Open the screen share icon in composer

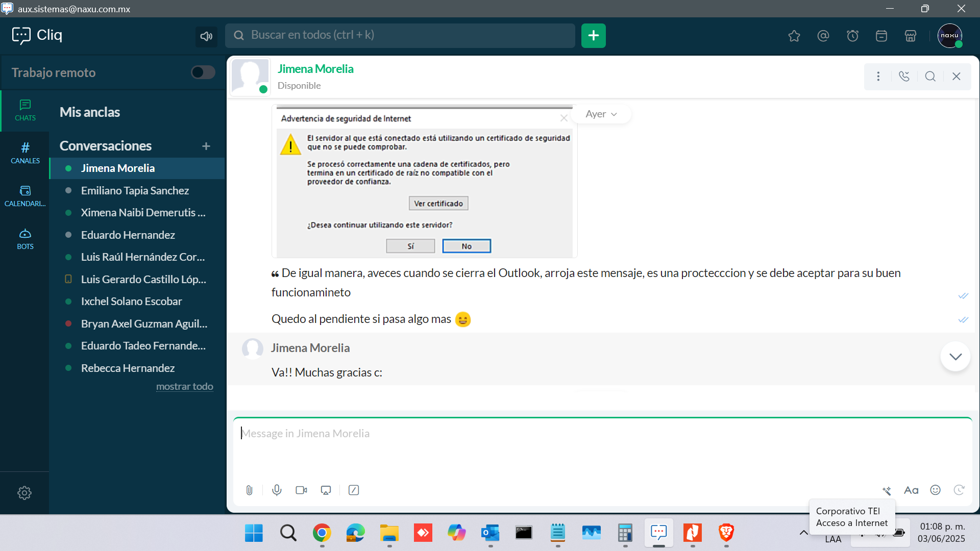pyautogui.click(x=326, y=490)
